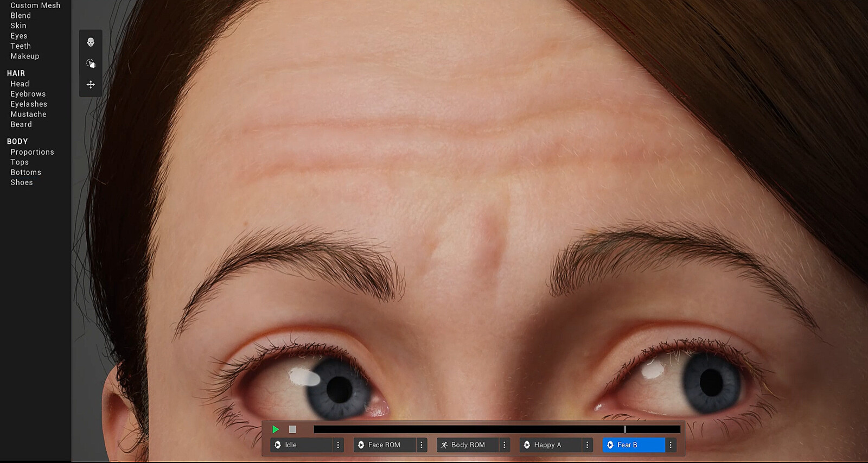Open the Blend section in sidebar
868x463 pixels.
click(21, 16)
